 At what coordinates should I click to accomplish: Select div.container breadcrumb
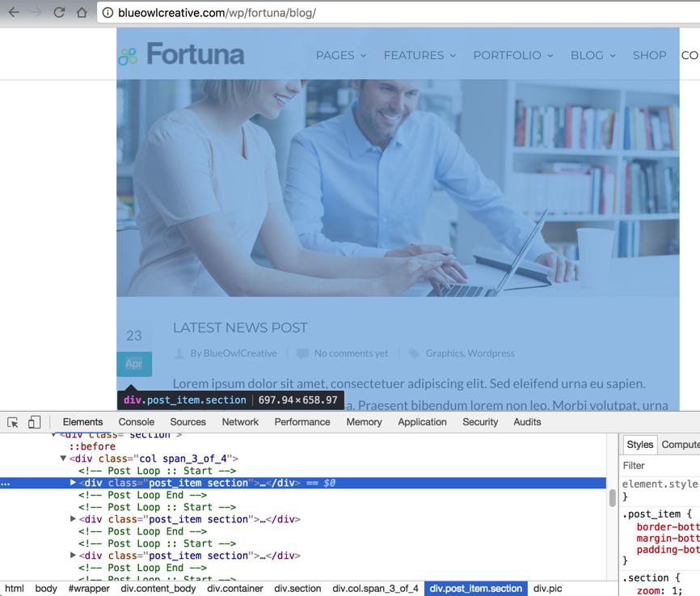(235, 589)
